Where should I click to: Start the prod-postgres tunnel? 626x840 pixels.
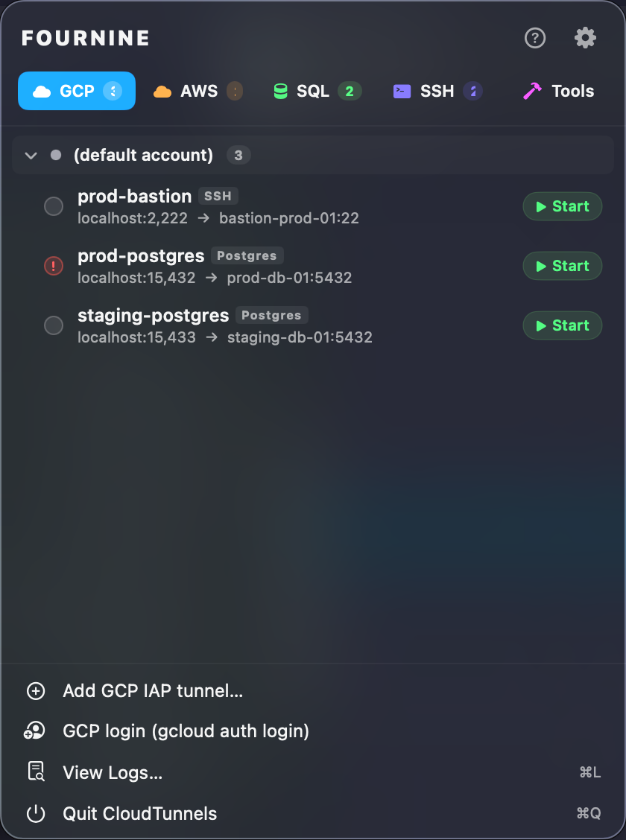562,266
